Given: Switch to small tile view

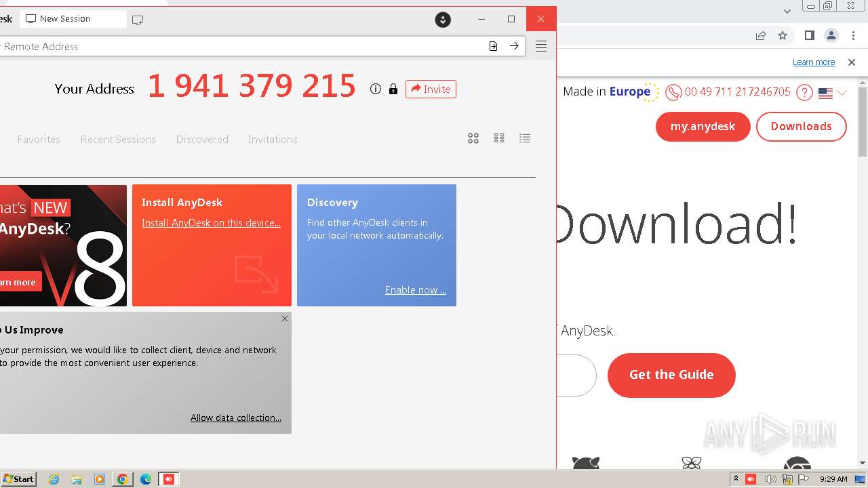Looking at the screenshot, I should tap(499, 138).
